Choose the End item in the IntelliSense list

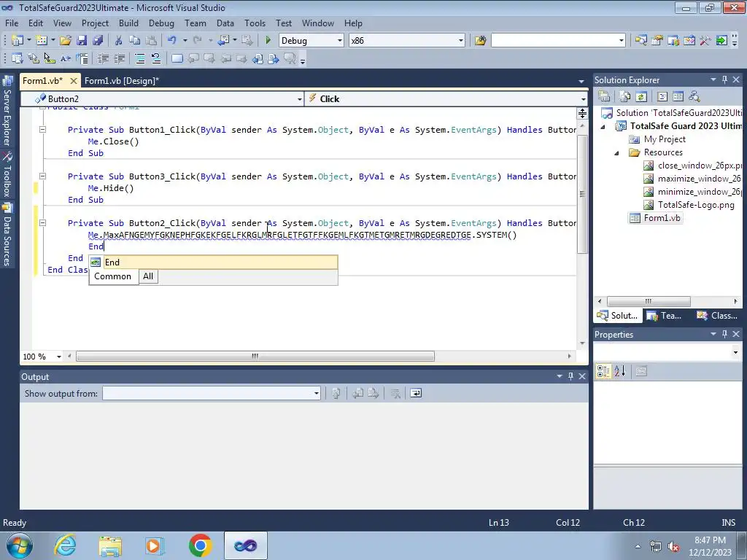point(214,262)
